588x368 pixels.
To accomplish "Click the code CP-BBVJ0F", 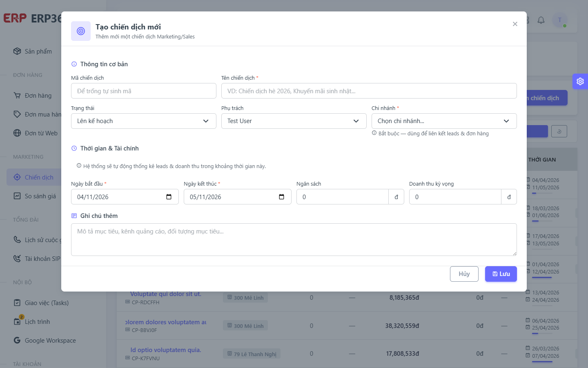I will [144, 330].
